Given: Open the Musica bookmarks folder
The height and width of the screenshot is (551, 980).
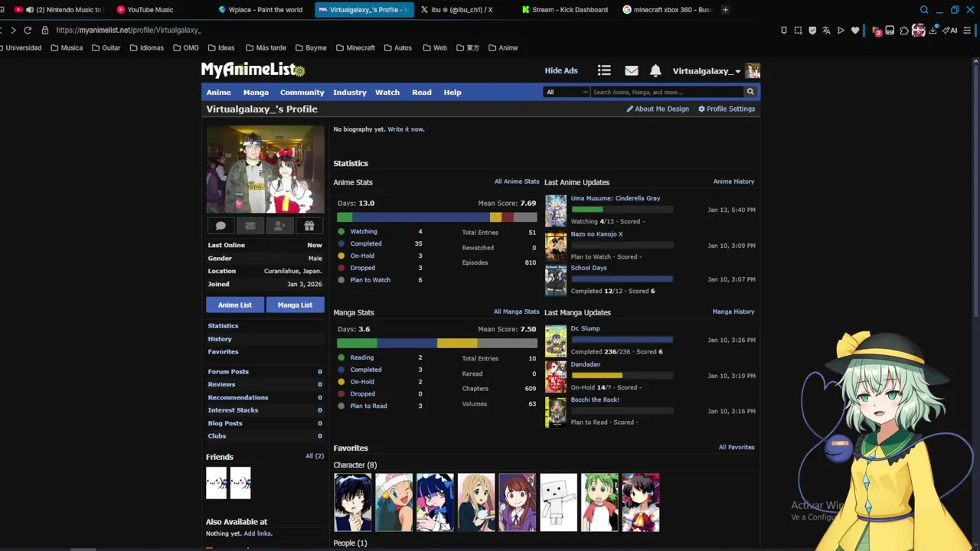Looking at the screenshot, I should click(x=67, y=47).
